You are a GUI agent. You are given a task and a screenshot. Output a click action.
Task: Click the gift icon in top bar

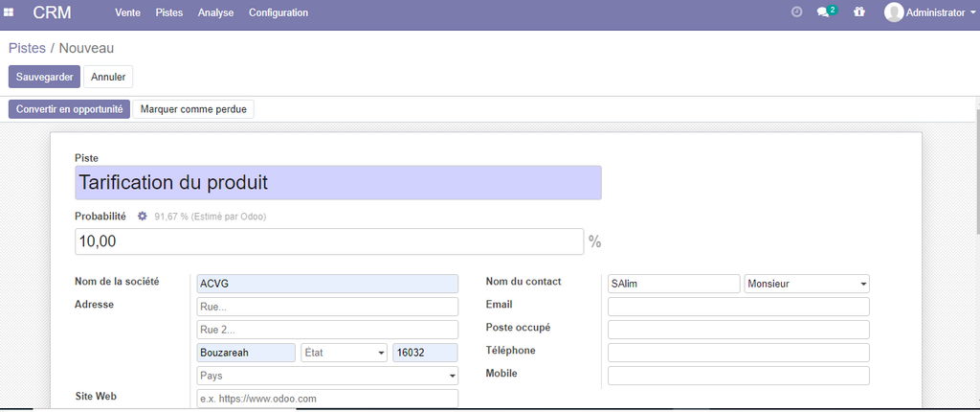(858, 12)
